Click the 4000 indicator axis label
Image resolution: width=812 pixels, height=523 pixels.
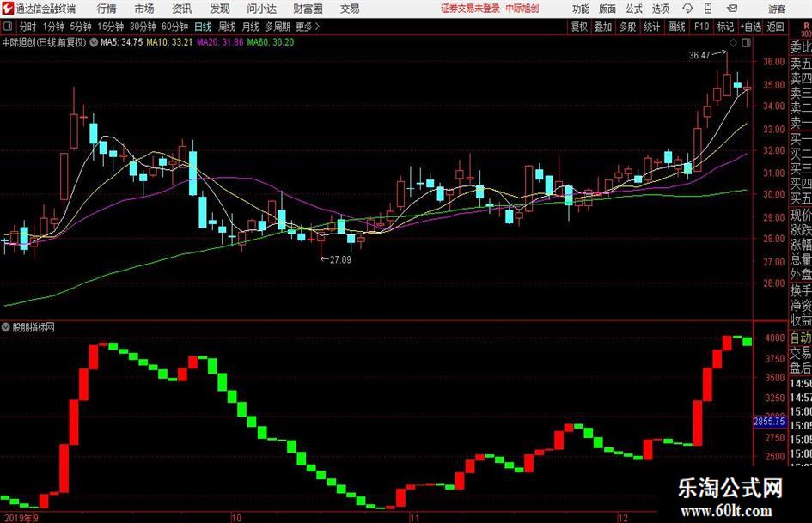[x=775, y=338]
